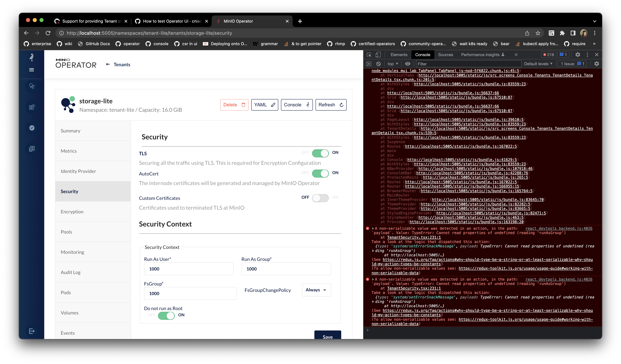Image resolution: width=621 pixels, height=364 pixels.
Task: Go back via the Tenants link
Action: pyautogui.click(x=122, y=65)
